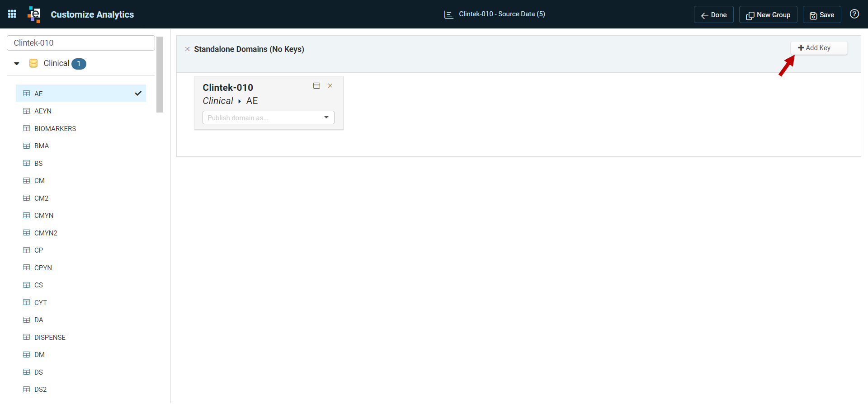Open the Publish domain as dropdown

(x=269, y=117)
